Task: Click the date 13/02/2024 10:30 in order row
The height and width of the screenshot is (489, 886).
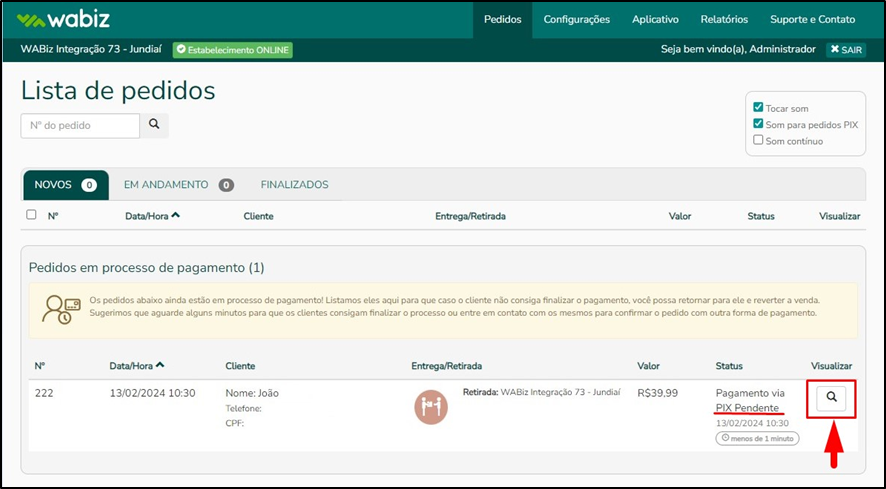Action: [153, 393]
